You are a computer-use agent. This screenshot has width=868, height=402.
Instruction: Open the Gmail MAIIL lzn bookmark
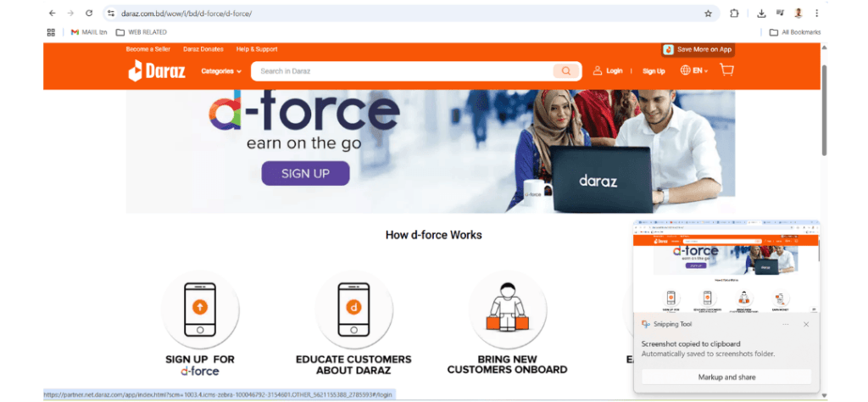[x=89, y=32]
